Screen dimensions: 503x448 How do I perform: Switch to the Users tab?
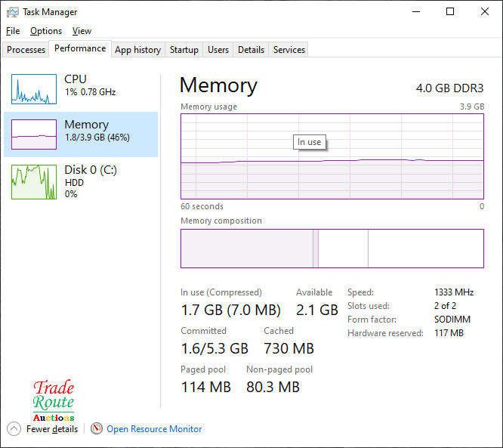pos(218,50)
